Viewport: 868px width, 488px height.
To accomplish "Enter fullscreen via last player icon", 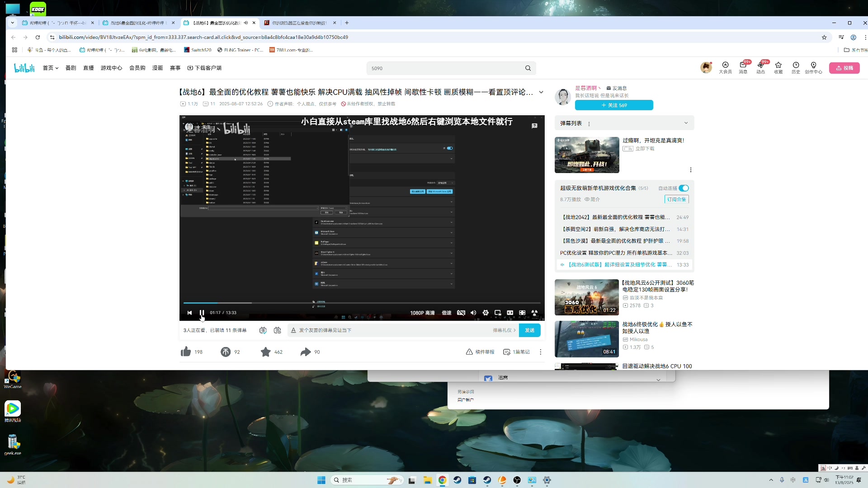I will pyautogui.click(x=534, y=313).
